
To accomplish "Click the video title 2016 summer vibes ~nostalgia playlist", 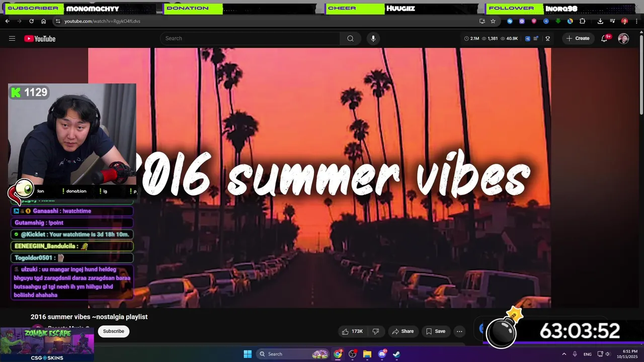I will pos(89,317).
